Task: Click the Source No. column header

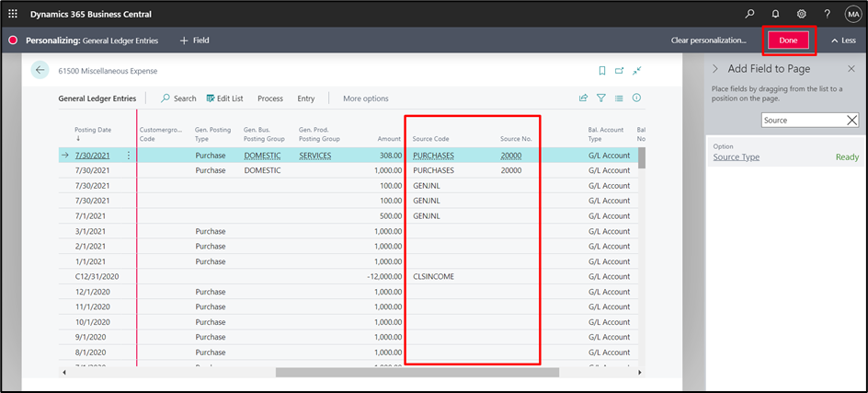Action: (x=516, y=139)
